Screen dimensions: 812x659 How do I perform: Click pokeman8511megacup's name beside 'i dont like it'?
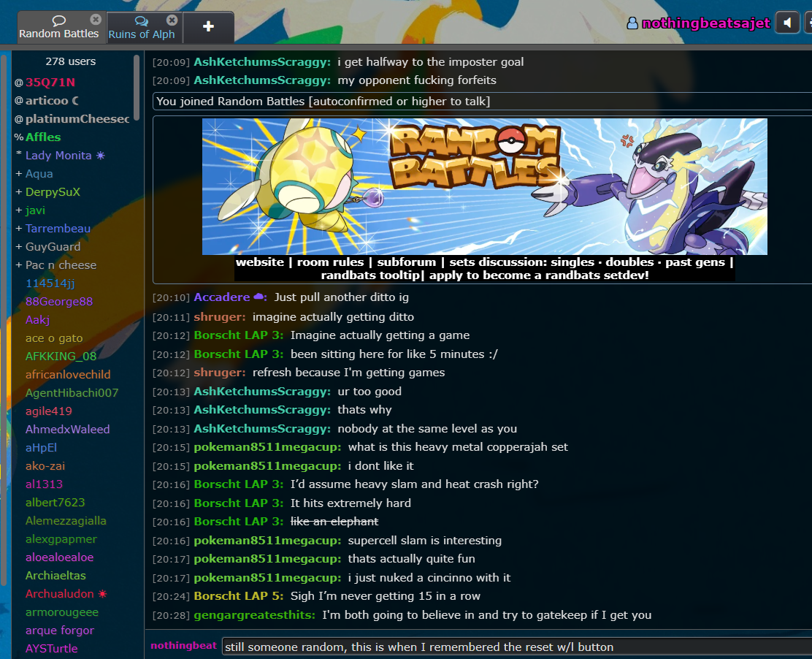pyautogui.click(x=267, y=465)
